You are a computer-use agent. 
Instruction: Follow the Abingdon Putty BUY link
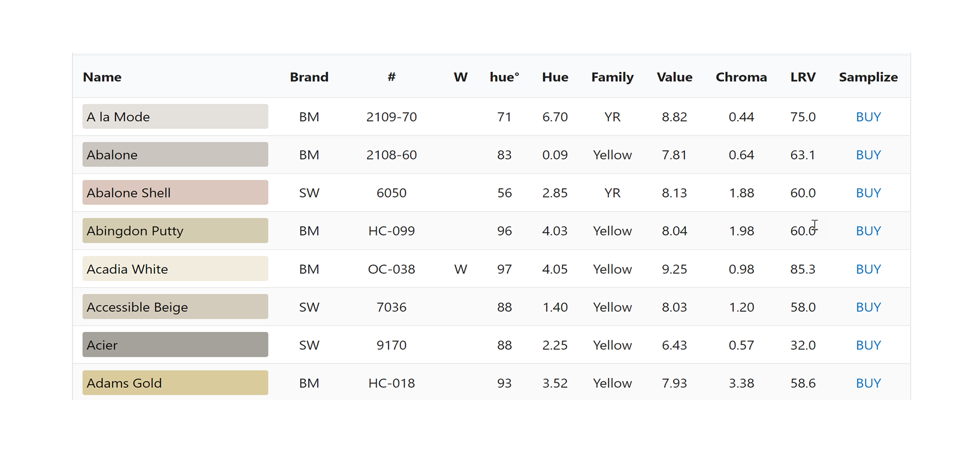(x=868, y=231)
